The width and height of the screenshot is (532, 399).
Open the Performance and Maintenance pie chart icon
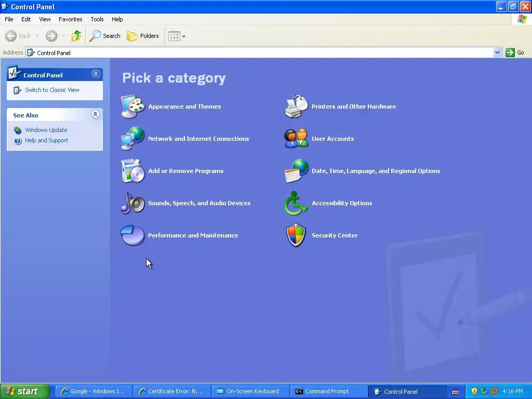132,235
